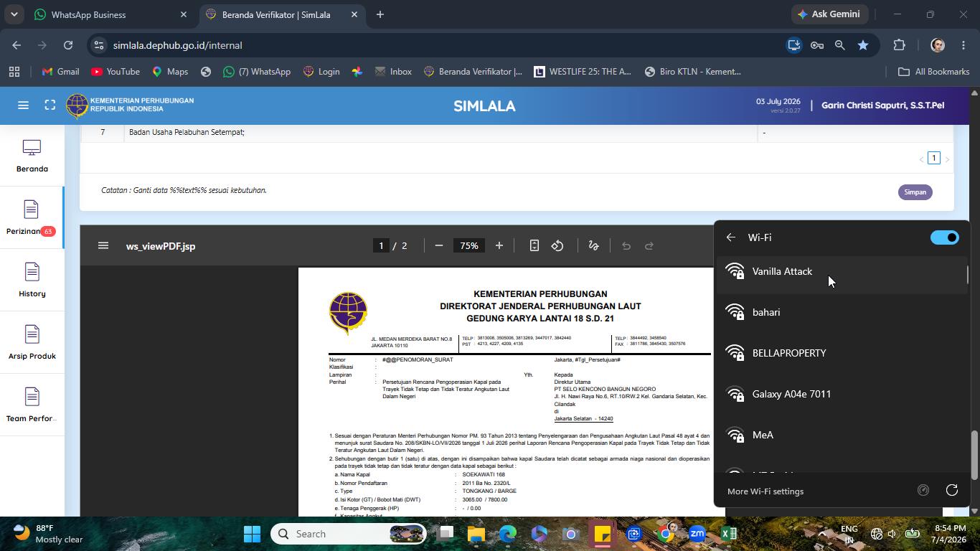
Task: Zoom out the PDF document
Action: pos(439,246)
